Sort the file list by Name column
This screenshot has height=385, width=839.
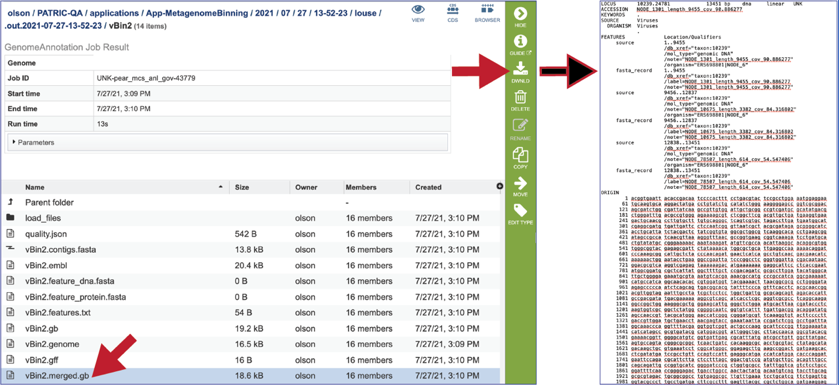[35, 188]
